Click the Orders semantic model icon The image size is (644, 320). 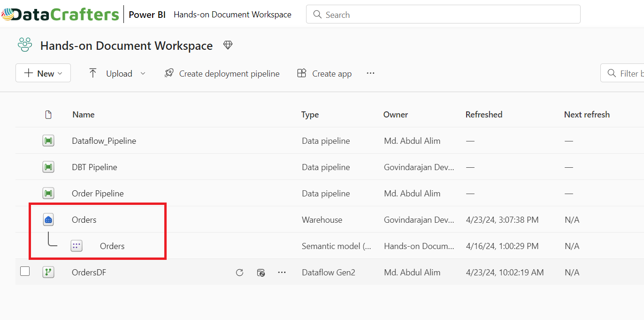(77, 246)
